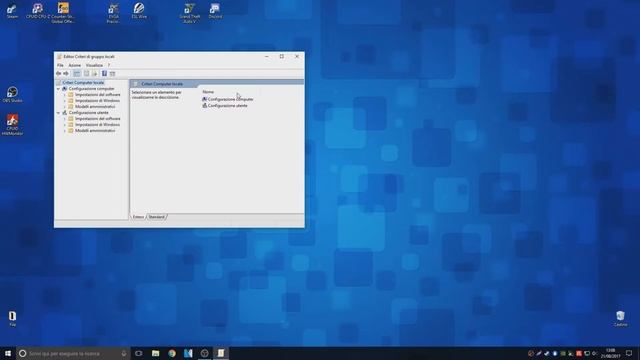Switch to the Esteso tab
Viewport: 640px width, 360px height.
[x=138, y=217]
